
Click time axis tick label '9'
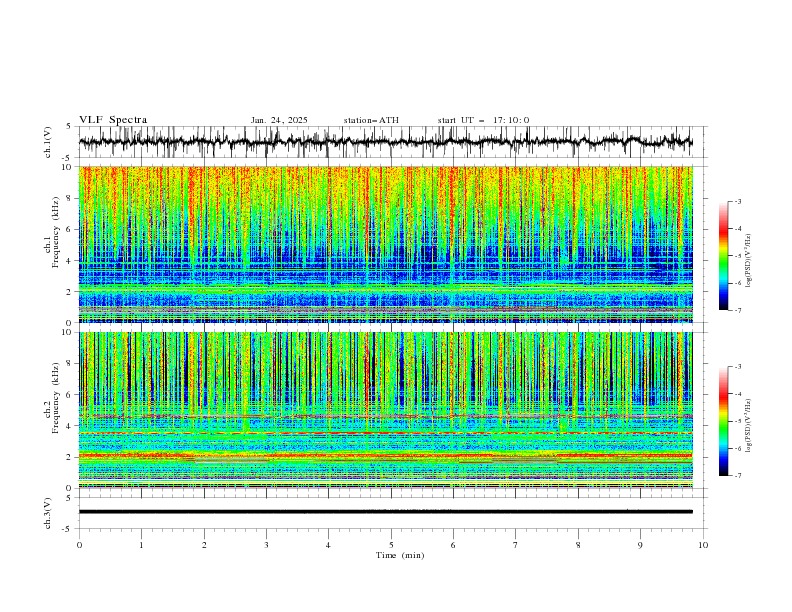[640, 545]
